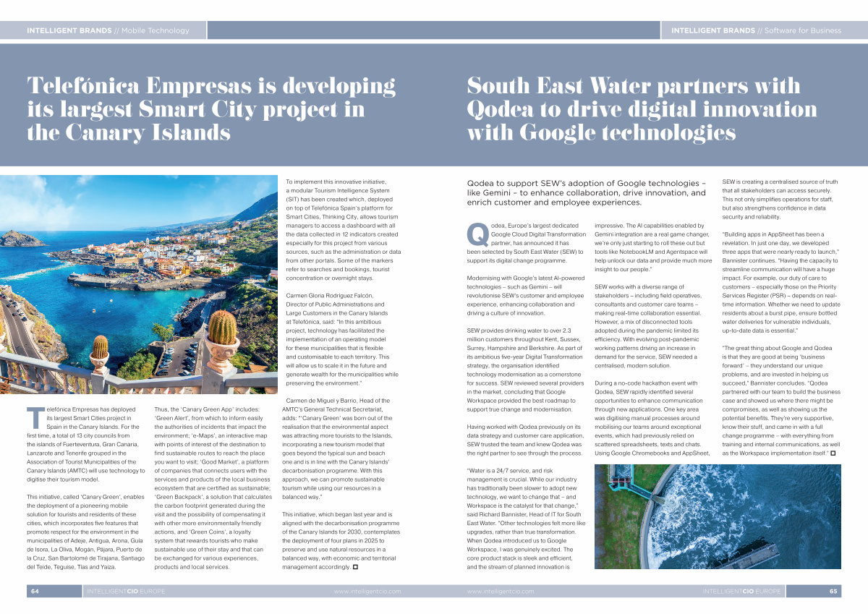Click the 'INTELLIGENT BRANDS' label on the right page header
Image resolution: width=868 pixels, height=614 pixels.
click(x=712, y=30)
